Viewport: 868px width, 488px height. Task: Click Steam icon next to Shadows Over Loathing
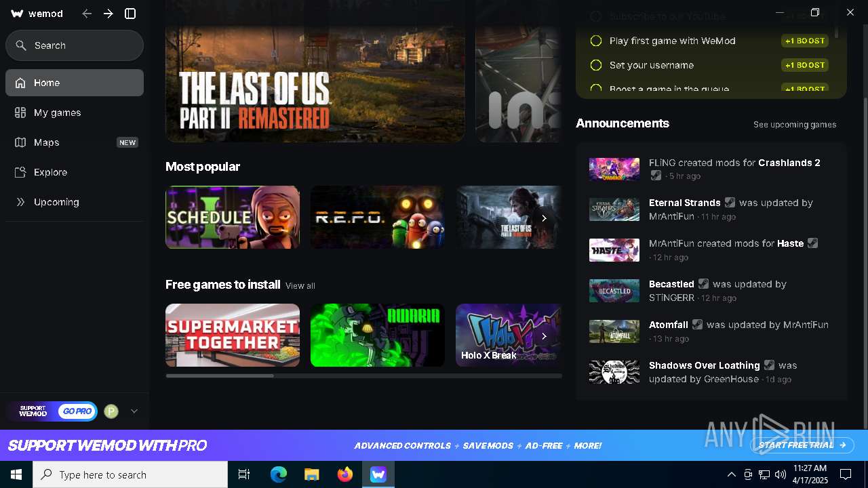(769, 365)
